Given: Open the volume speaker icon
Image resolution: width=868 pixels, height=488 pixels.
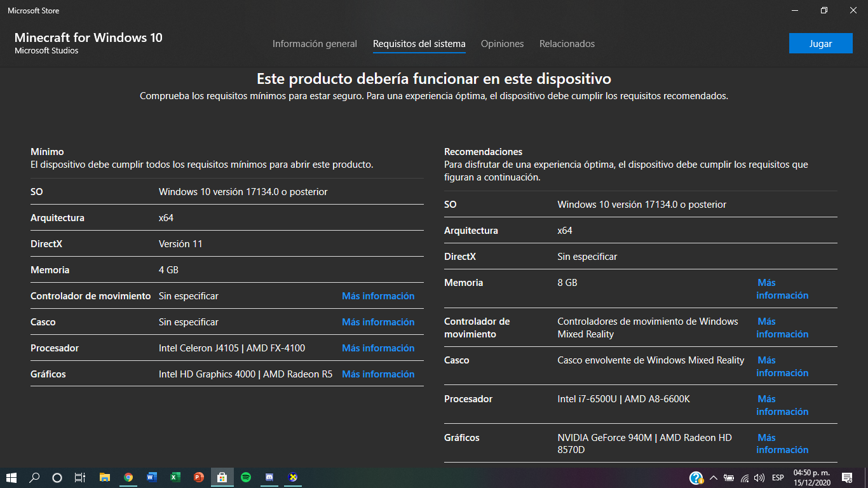Looking at the screenshot, I should tap(759, 478).
